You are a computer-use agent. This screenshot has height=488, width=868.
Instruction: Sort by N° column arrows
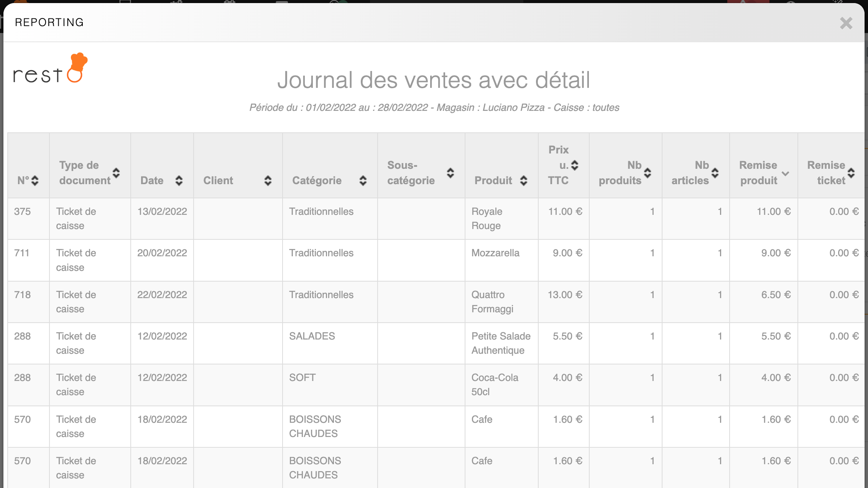click(35, 180)
